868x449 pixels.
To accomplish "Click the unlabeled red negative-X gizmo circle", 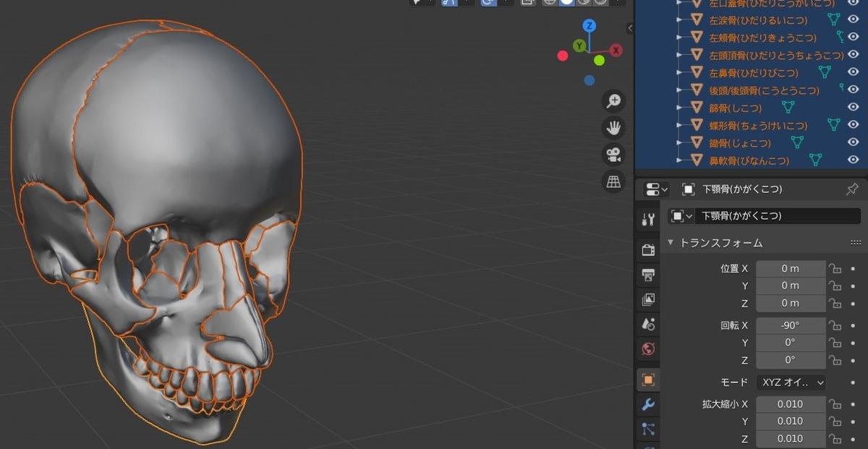I will pyautogui.click(x=563, y=56).
